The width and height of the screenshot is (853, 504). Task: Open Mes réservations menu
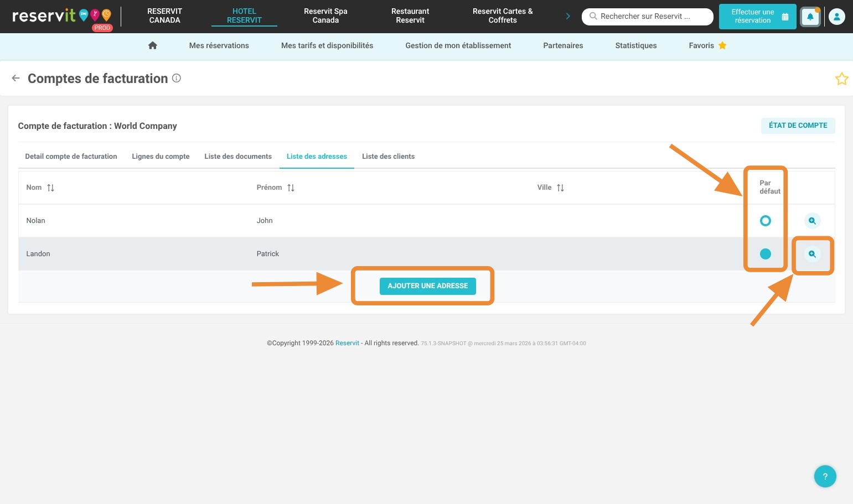click(x=219, y=45)
